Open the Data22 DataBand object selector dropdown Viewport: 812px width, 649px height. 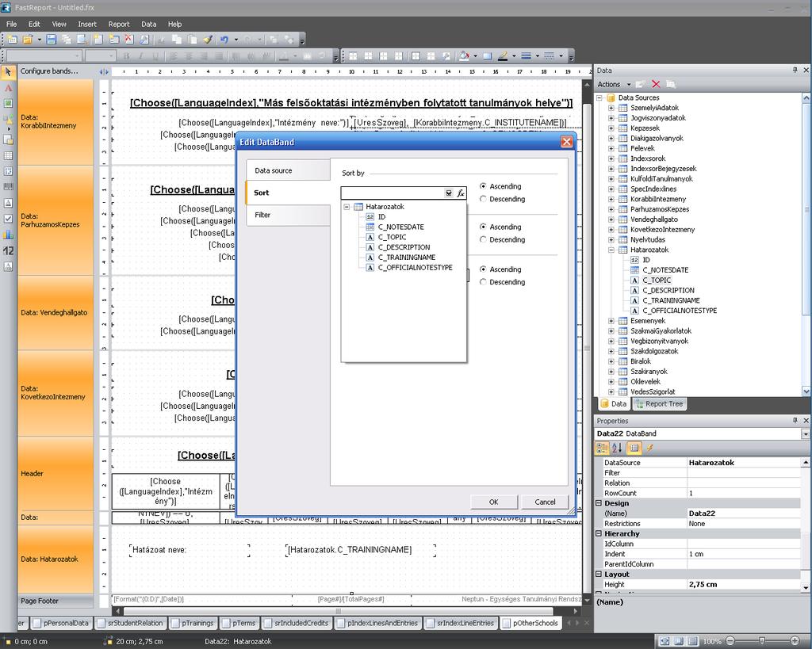[x=806, y=433]
